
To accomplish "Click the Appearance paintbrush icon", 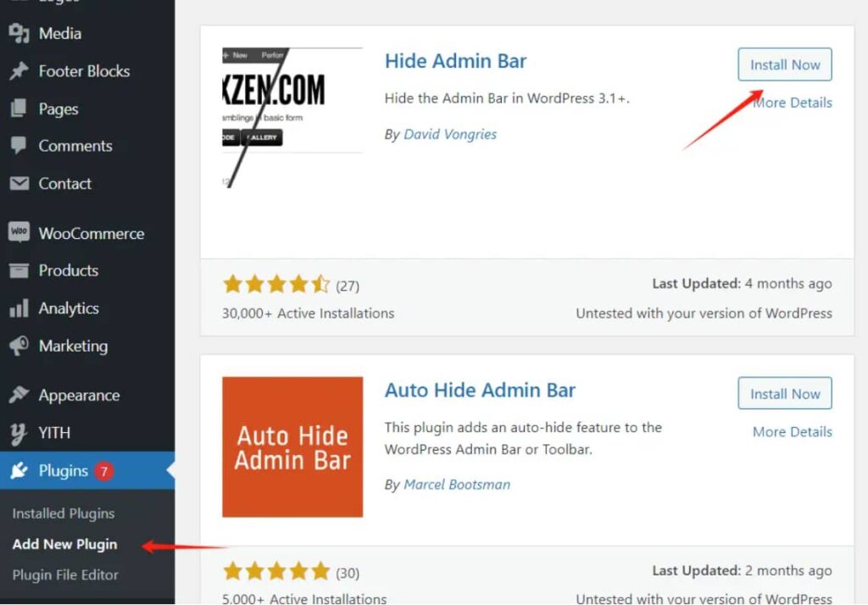I will pos(19,395).
